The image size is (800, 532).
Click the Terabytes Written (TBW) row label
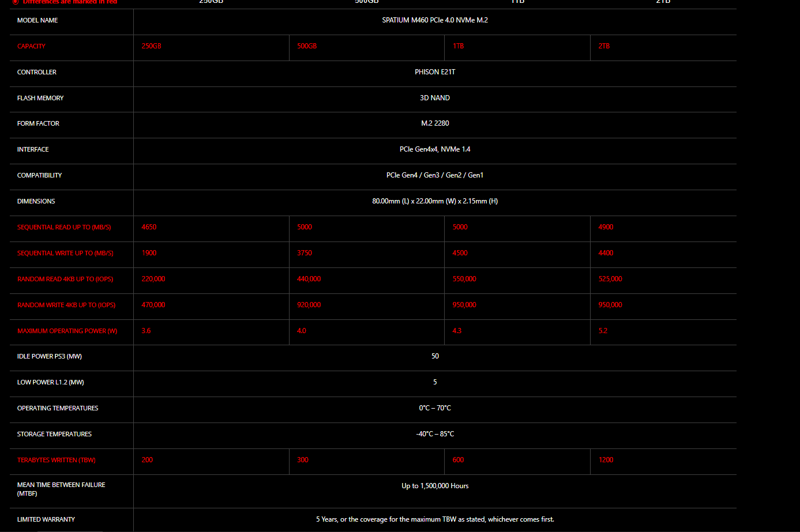pos(57,460)
